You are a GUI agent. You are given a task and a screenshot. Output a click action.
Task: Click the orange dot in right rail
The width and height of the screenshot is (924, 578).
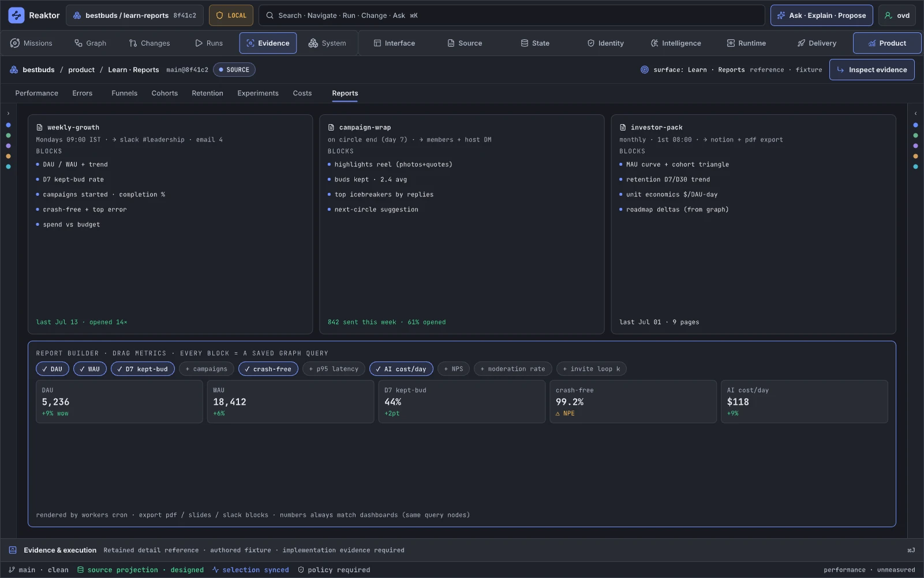pos(915,156)
